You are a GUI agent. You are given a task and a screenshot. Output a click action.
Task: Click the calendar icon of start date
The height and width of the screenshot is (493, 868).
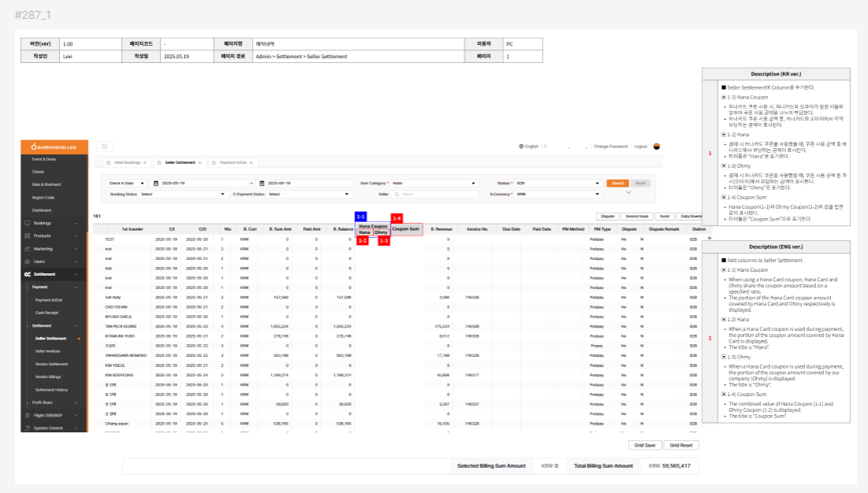click(156, 183)
